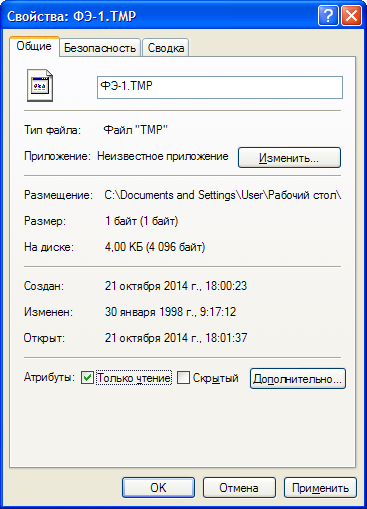
Task: Click the path C:\Documents and Settings\User\Рабочий стол\
Action: (x=223, y=195)
